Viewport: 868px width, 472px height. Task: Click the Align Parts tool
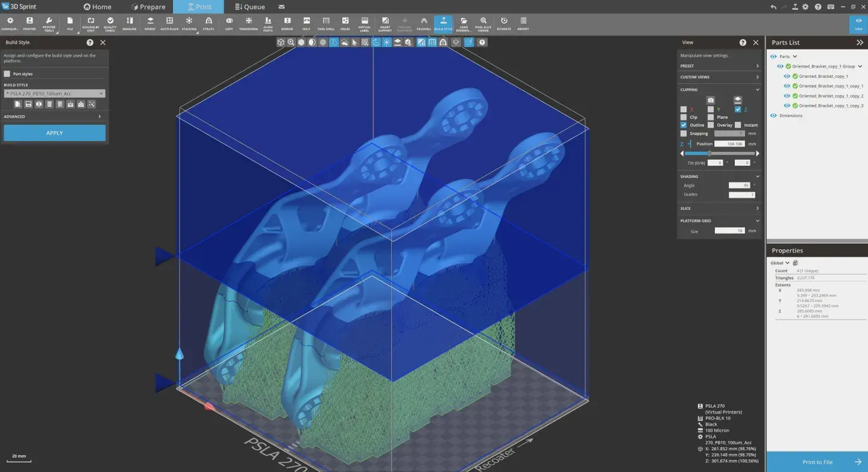268,24
